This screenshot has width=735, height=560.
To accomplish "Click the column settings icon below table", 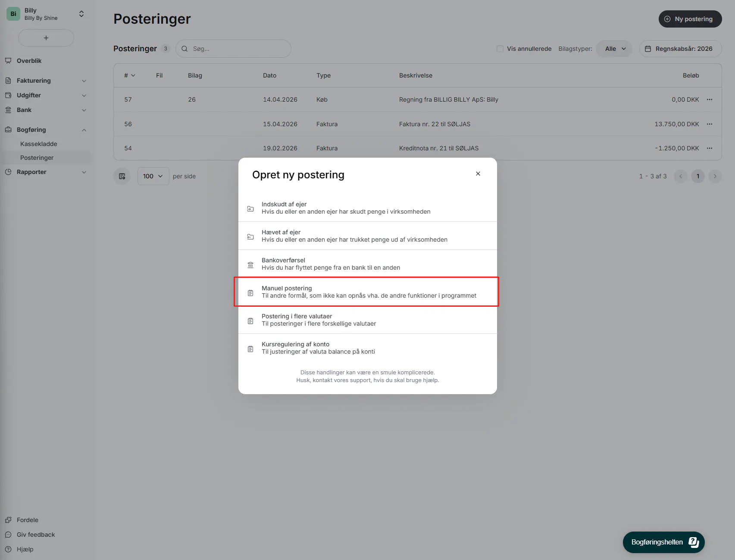I will (x=122, y=176).
